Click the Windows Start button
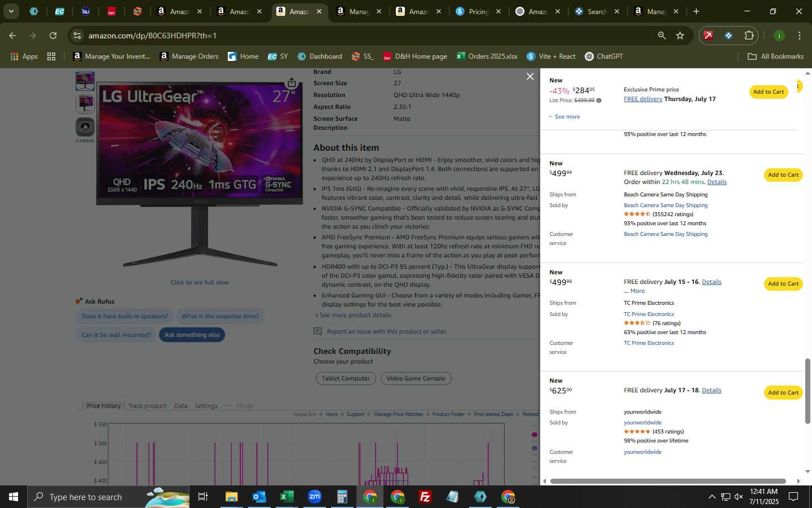Viewport: 812px width, 508px height. (x=14, y=497)
